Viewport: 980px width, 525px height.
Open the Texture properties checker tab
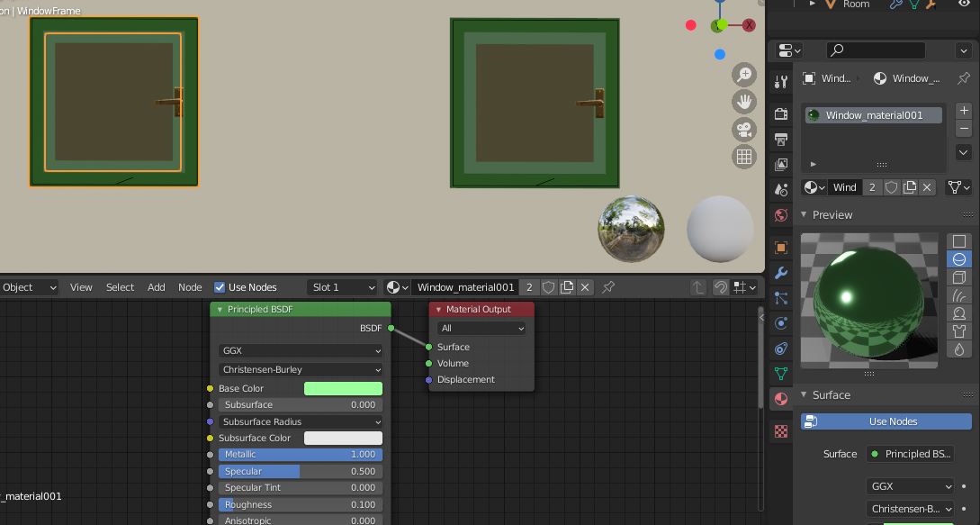pyautogui.click(x=781, y=431)
